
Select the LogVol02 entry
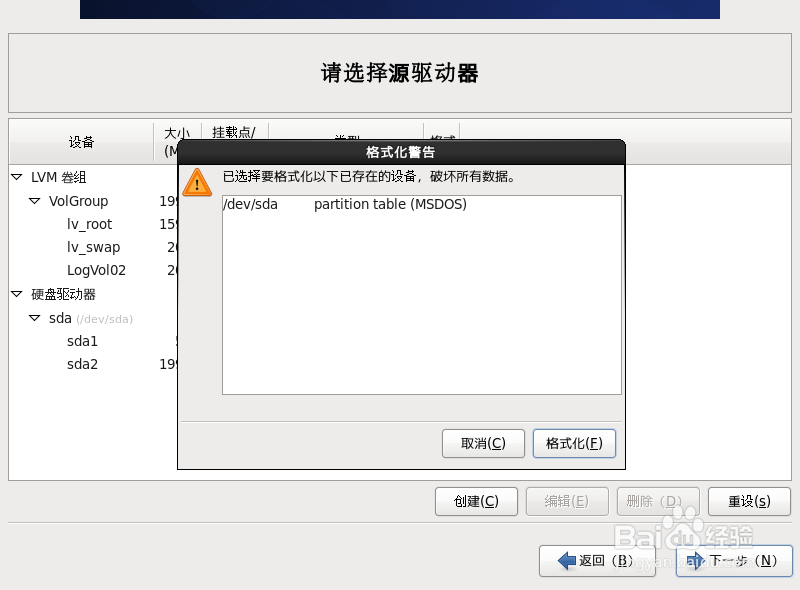(x=95, y=270)
